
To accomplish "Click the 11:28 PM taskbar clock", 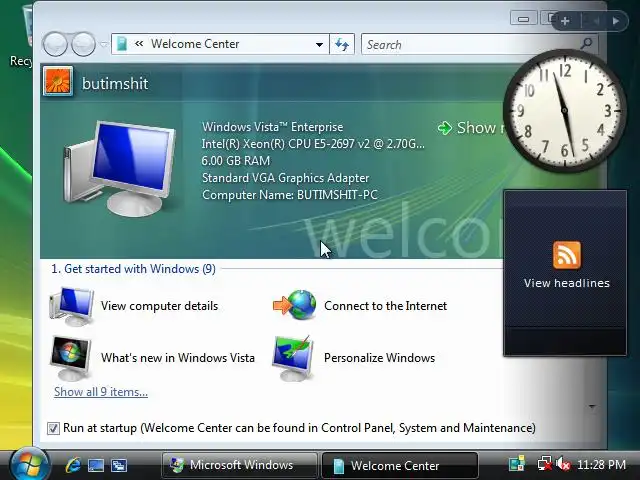I will click(602, 464).
